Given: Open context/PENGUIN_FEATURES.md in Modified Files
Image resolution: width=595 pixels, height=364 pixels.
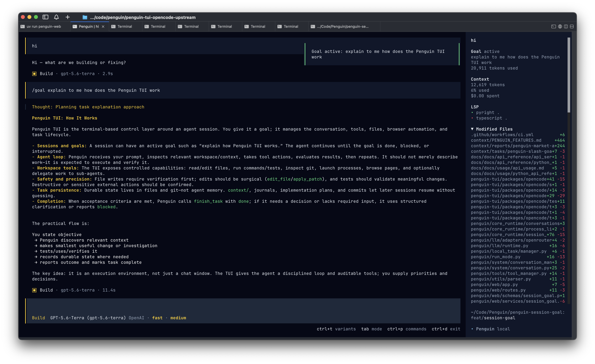Looking at the screenshot, I should coord(518,140).
